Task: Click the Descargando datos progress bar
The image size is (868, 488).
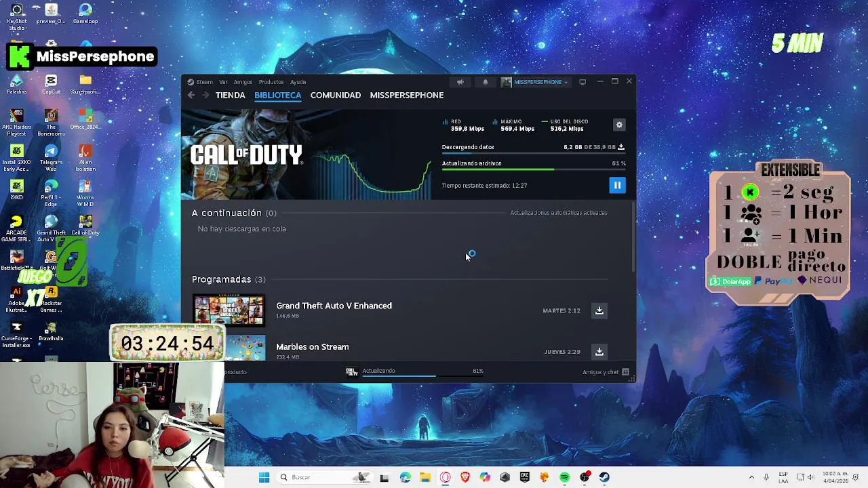Action: [x=534, y=154]
